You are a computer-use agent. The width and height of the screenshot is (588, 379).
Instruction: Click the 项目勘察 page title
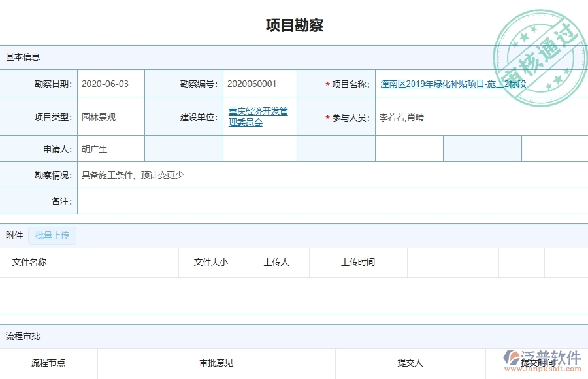(x=295, y=25)
